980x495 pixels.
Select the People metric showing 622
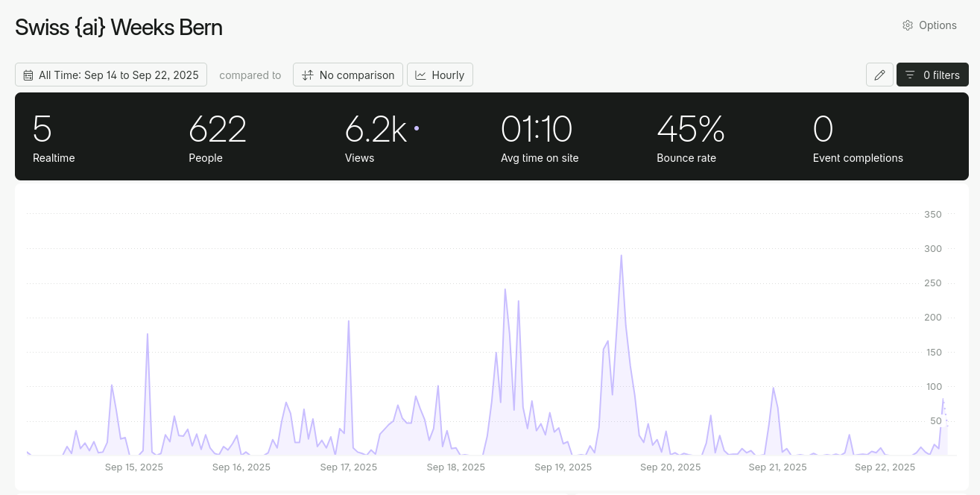tap(218, 138)
